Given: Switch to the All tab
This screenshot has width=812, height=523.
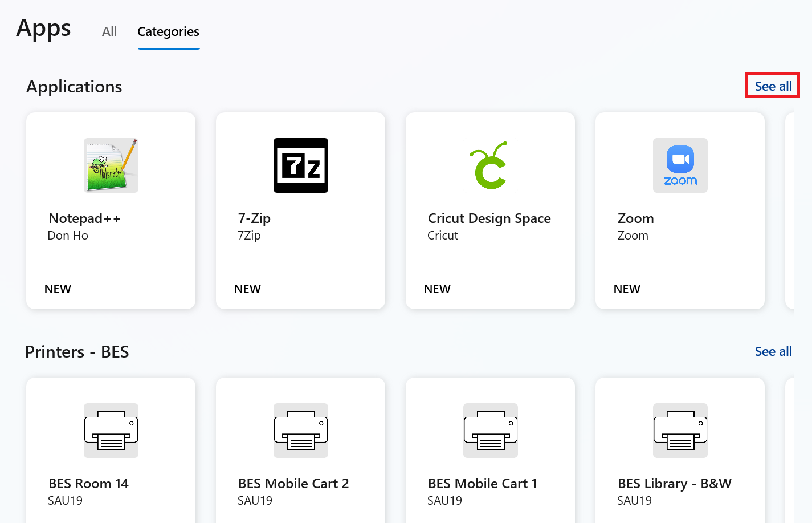Looking at the screenshot, I should 109,32.
